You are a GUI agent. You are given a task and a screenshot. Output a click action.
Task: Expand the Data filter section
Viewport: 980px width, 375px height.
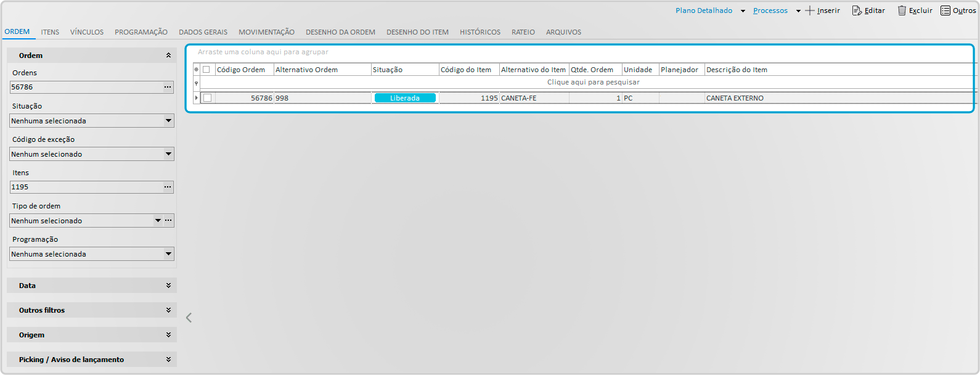[168, 286]
